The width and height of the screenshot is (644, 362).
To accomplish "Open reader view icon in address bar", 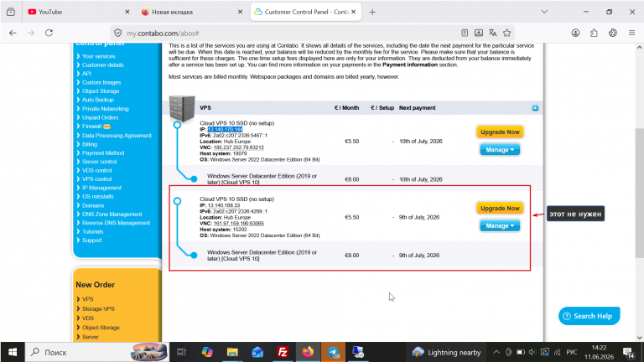I will (x=465, y=33).
